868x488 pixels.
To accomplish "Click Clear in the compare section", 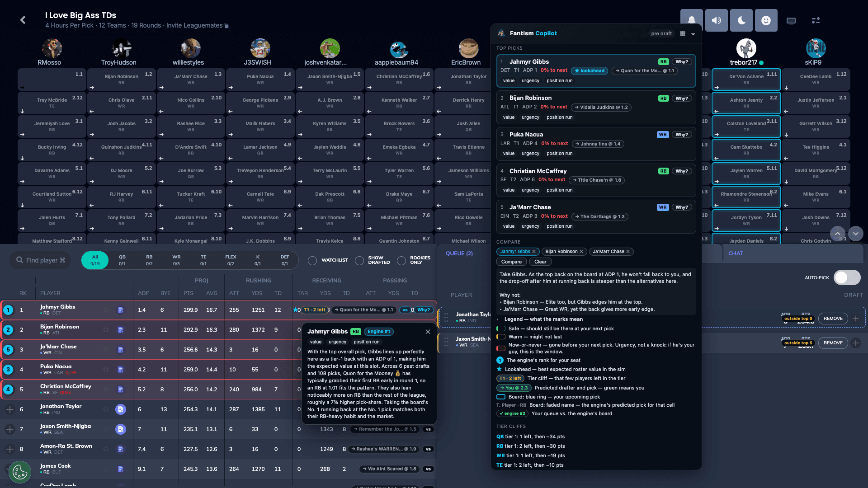I will point(540,262).
